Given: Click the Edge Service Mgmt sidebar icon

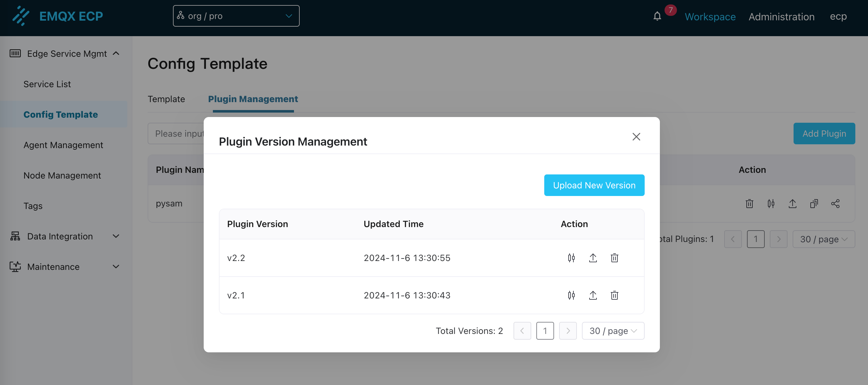Looking at the screenshot, I should (15, 53).
